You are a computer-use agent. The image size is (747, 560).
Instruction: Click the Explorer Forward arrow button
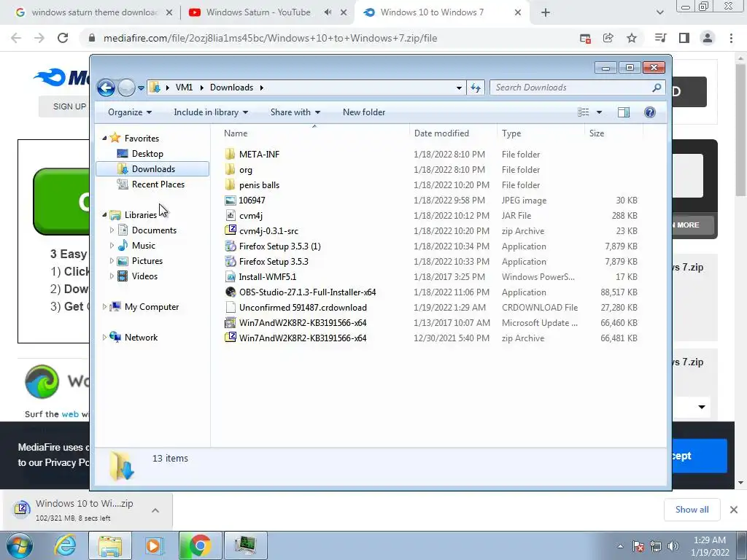pyautogui.click(x=126, y=87)
